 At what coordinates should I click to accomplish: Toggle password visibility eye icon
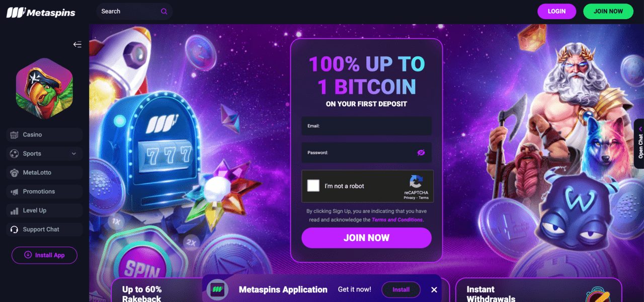pyautogui.click(x=421, y=153)
